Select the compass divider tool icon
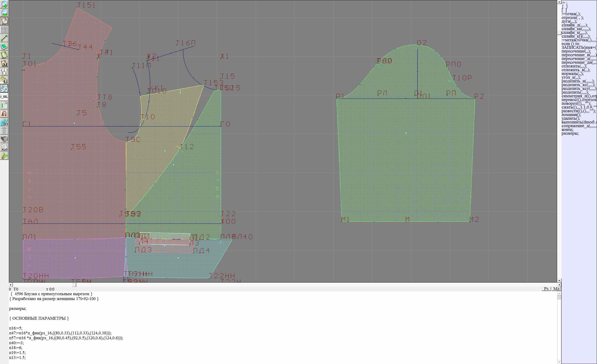This screenshot has width=597, height=364. click(x=4, y=72)
